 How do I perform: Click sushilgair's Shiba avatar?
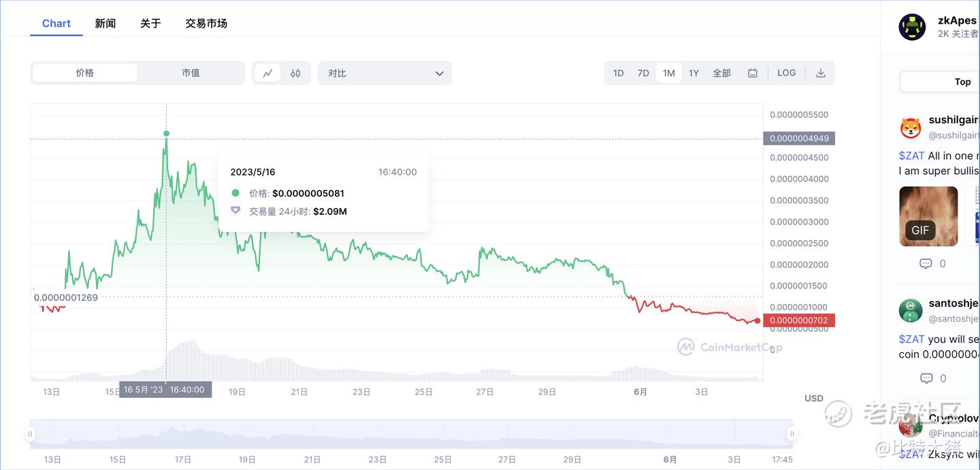(x=911, y=128)
